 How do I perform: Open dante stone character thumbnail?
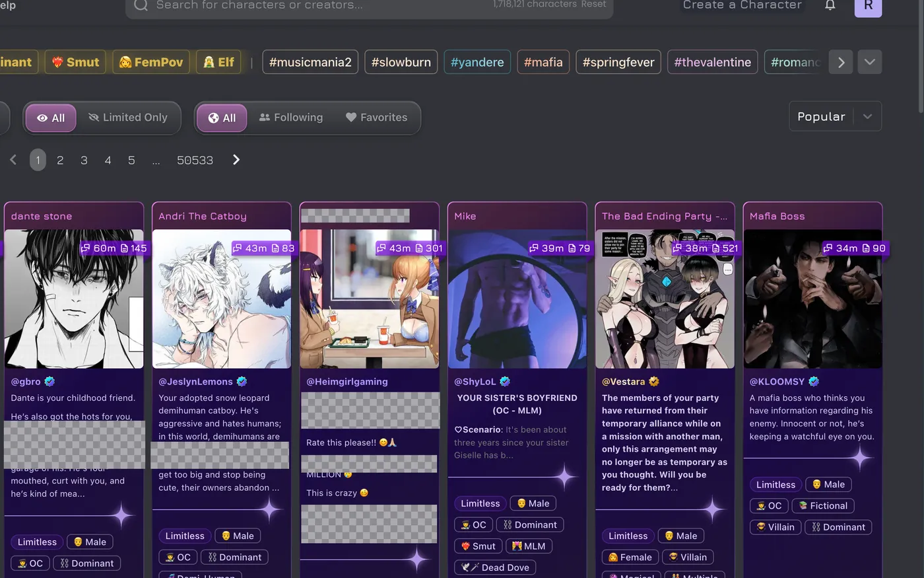click(x=74, y=299)
